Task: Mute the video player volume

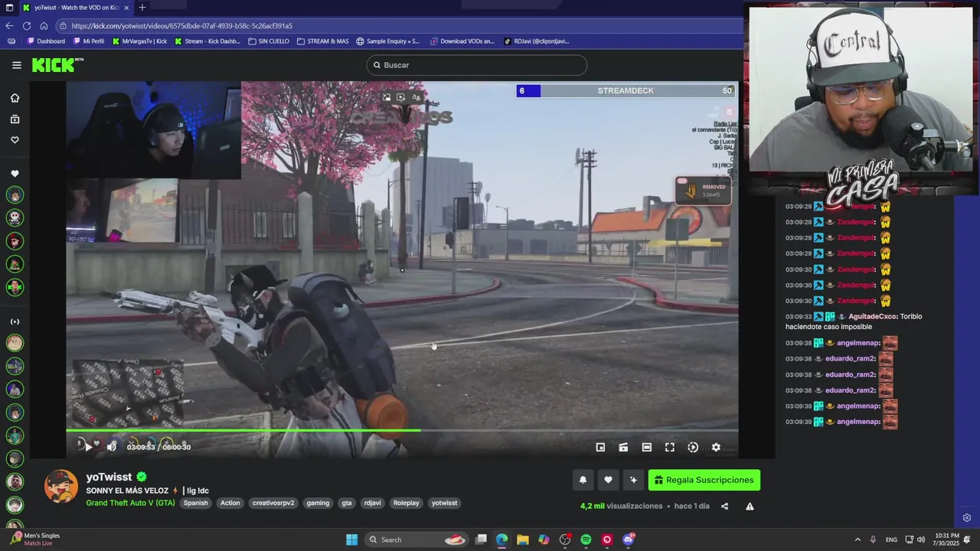Action: tap(112, 447)
